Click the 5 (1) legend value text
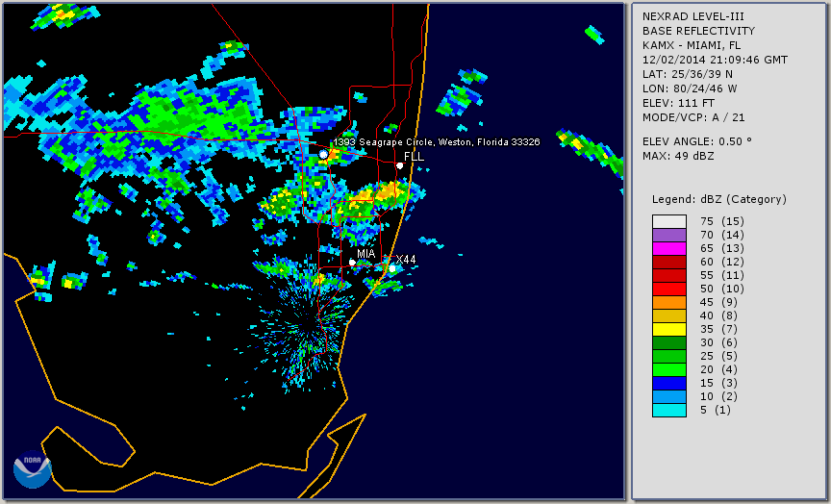Screen dimensions: 831x504 (x=716, y=410)
